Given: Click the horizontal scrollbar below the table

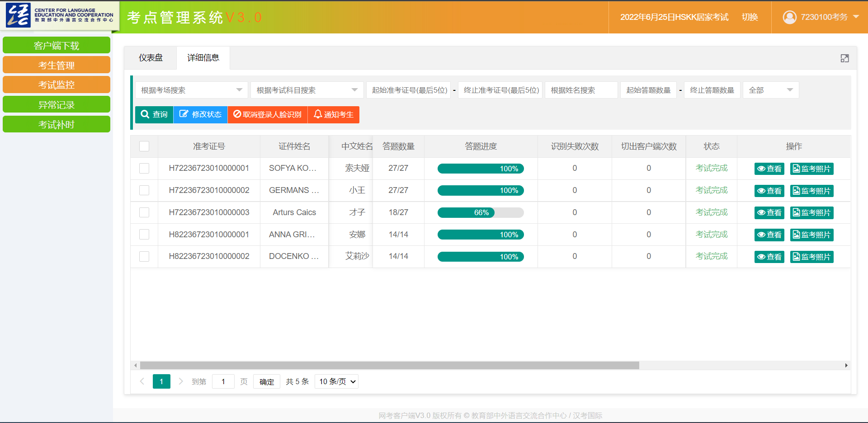Looking at the screenshot, I should 389,365.
